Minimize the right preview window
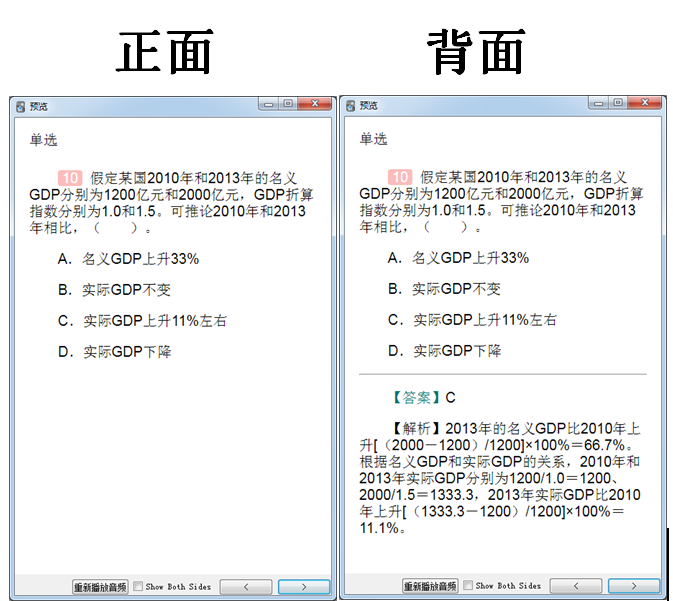The width and height of the screenshot is (673, 601). pyautogui.click(x=599, y=103)
